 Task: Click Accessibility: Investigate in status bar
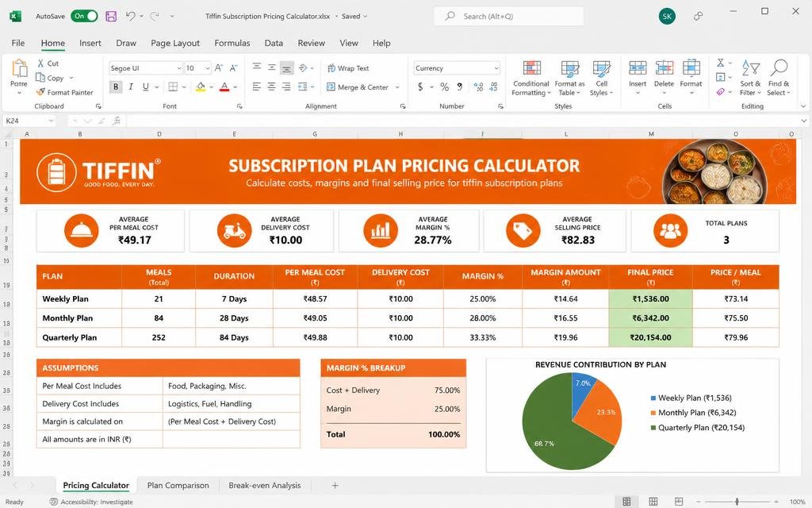click(91, 502)
